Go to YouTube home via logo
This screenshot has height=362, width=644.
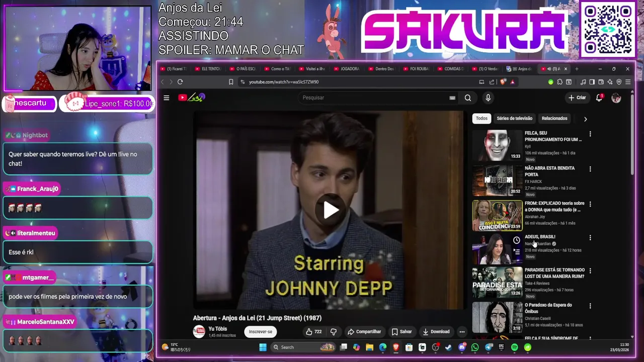(192, 98)
